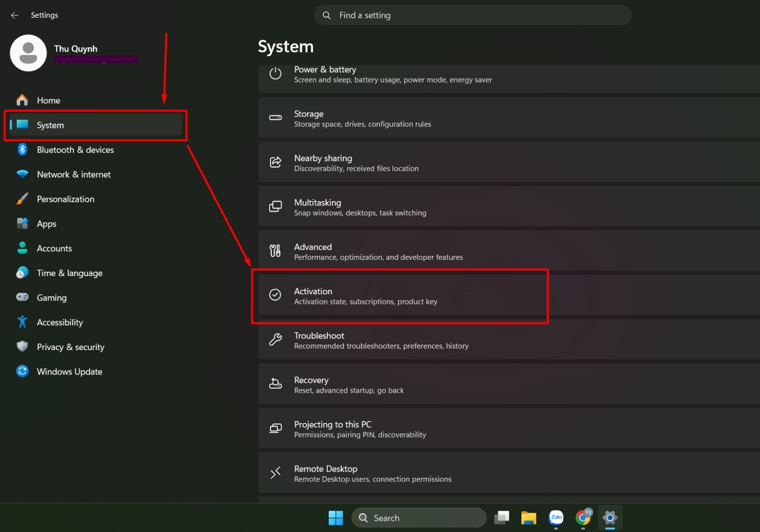Open Nearby sharing settings
Image resolution: width=760 pixels, height=532 pixels.
point(509,162)
